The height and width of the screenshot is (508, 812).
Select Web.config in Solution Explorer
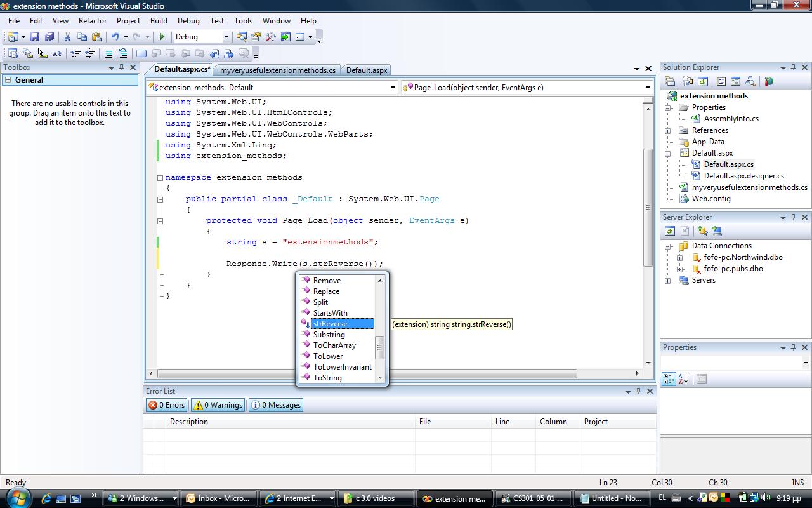pos(711,199)
